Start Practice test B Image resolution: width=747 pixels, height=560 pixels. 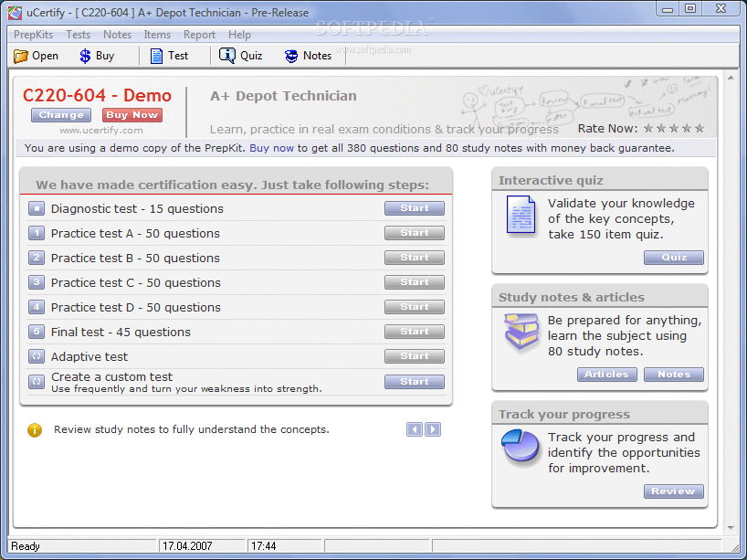(x=415, y=258)
